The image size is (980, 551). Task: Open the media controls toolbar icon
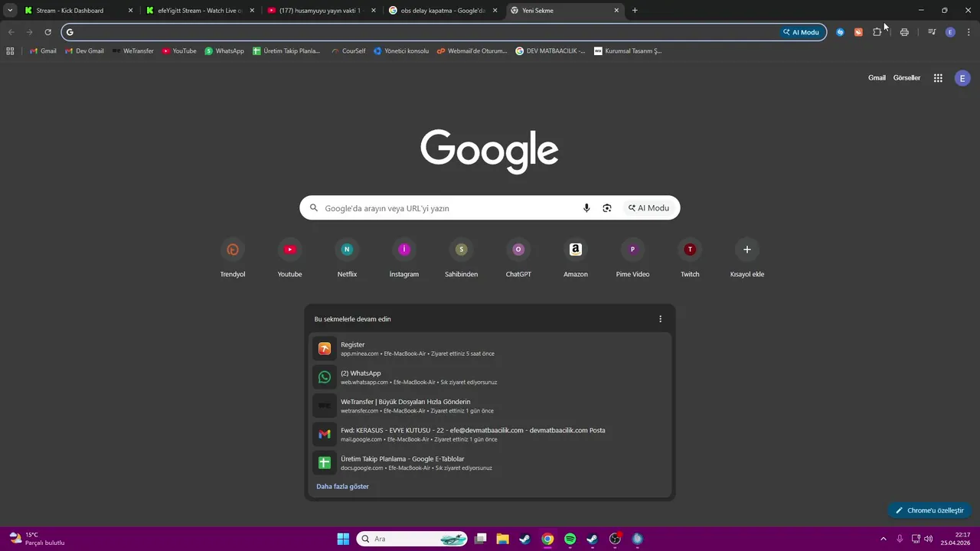[932, 32]
